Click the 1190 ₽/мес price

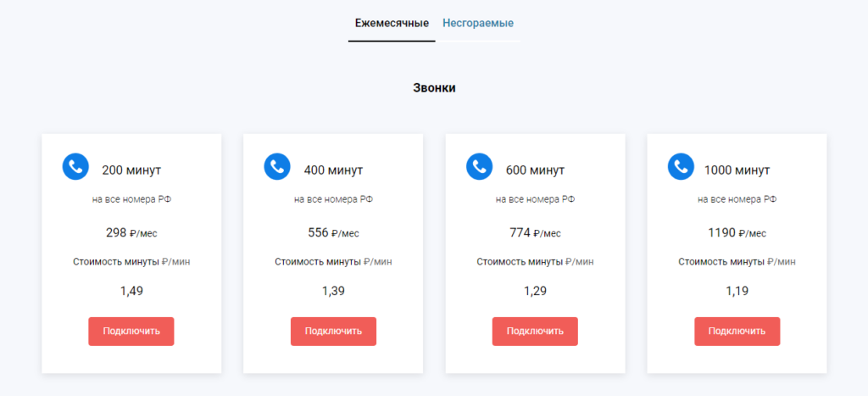tap(737, 232)
